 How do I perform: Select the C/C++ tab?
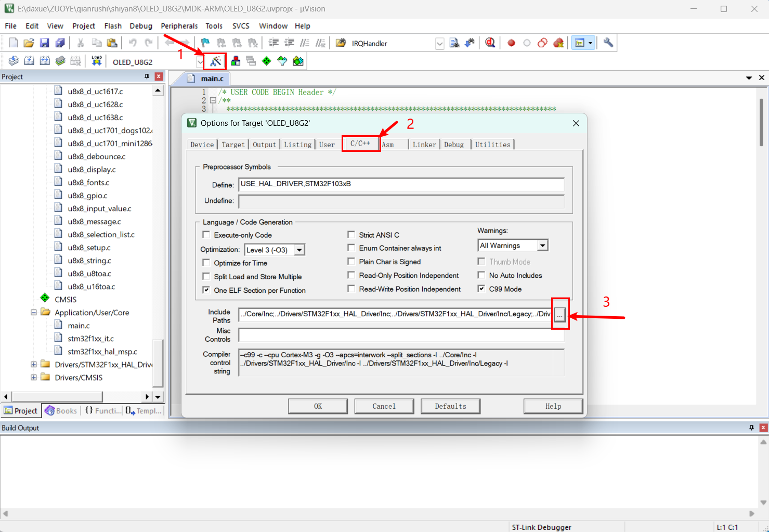(x=360, y=144)
